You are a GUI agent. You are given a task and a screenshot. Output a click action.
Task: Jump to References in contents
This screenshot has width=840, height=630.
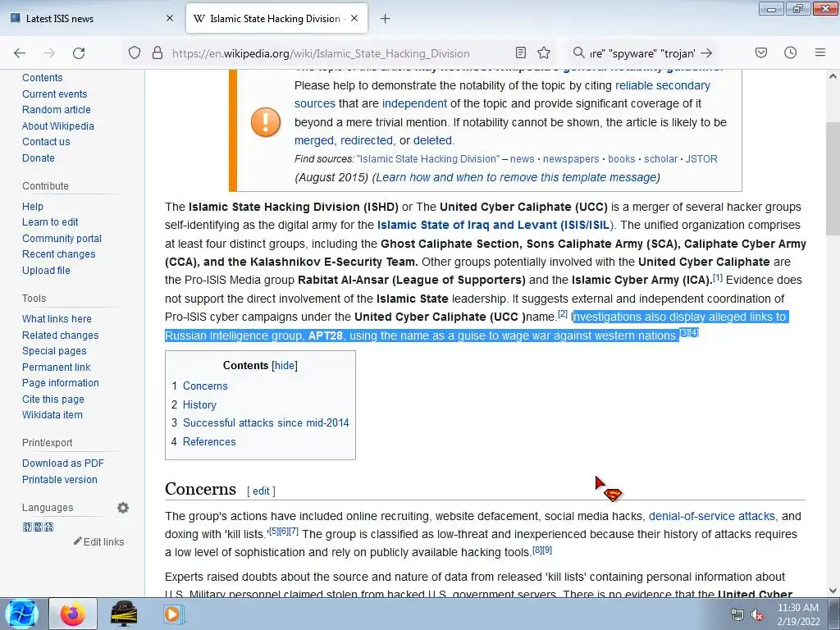(209, 441)
